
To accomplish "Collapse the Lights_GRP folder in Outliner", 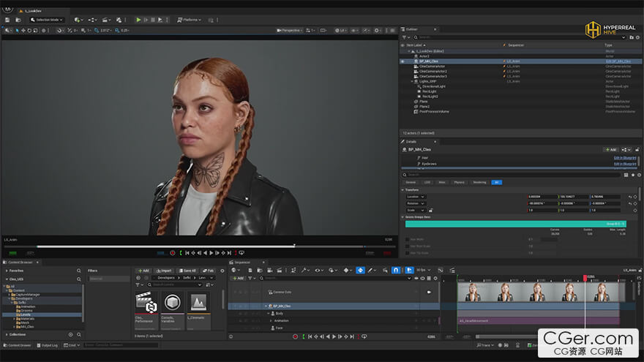I will pyautogui.click(x=413, y=81).
